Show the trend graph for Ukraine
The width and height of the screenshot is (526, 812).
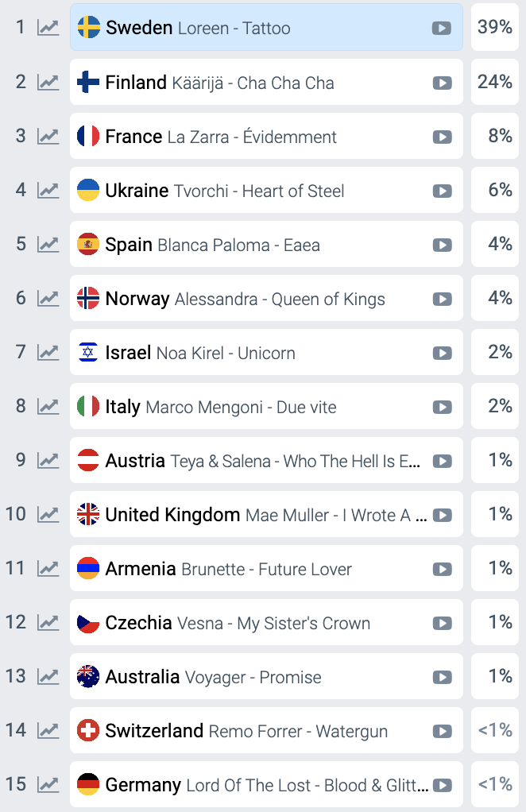pos(48,190)
